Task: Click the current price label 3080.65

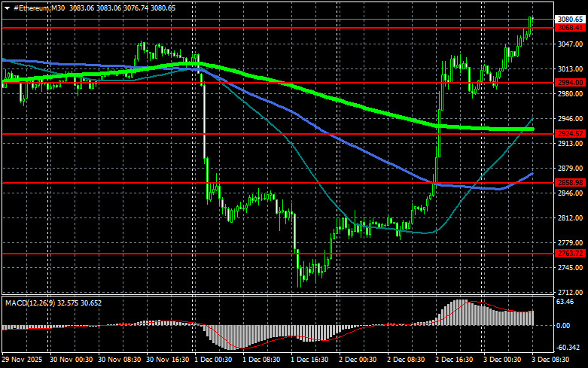Action: click(570, 19)
